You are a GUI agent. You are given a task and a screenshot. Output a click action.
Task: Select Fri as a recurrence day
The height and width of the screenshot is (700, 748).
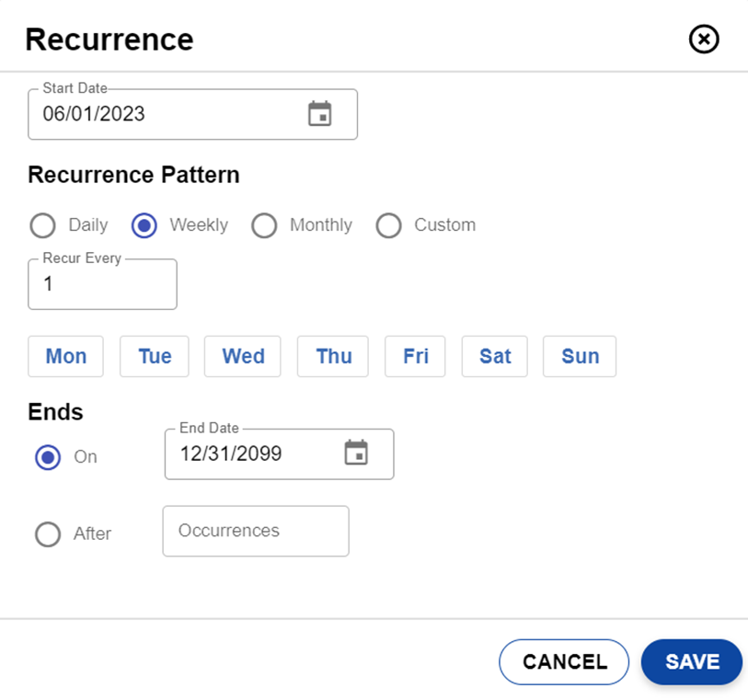[x=415, y=357]
